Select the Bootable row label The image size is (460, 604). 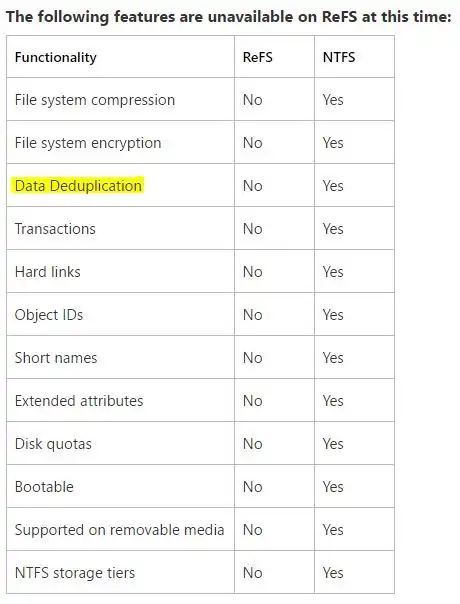click(x=44, y=487)
